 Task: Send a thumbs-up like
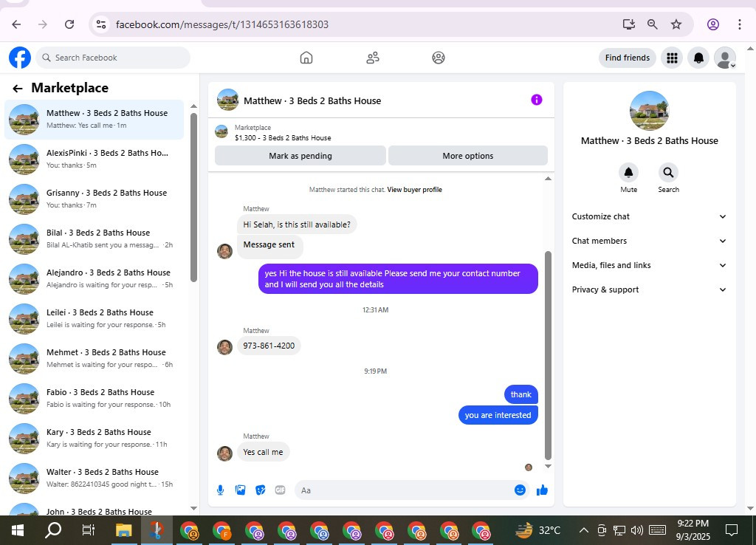click(x=542, y=490)
